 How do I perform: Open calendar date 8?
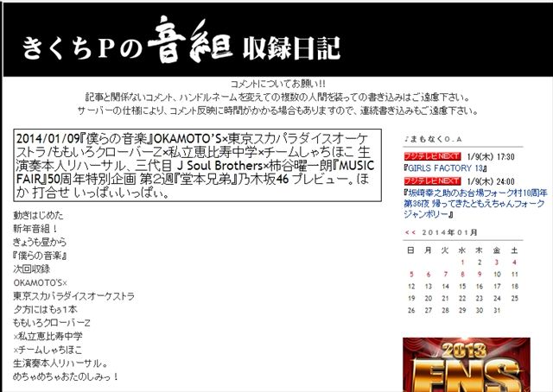pyautogui.click(x=462, y=275)
